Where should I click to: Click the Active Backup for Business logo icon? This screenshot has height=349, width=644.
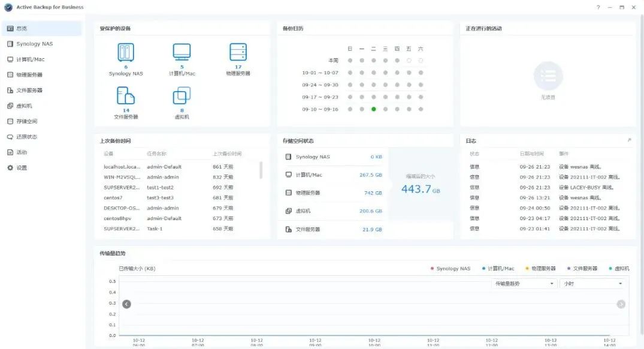(8, 7)
